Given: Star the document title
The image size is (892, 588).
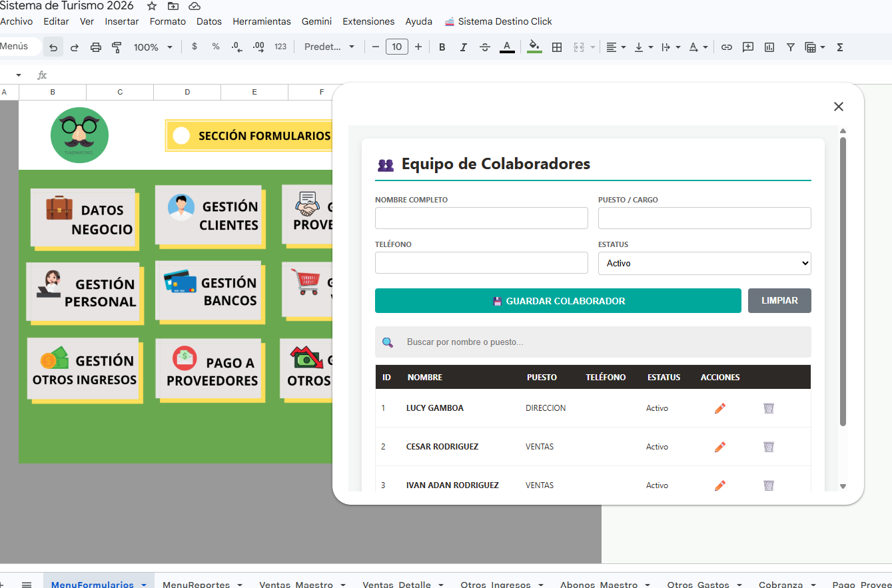Looking at the screenshot, I should coord(152,6).
